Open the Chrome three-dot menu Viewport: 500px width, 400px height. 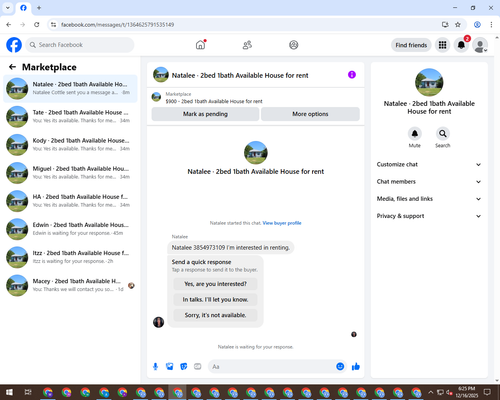[491, 25]
